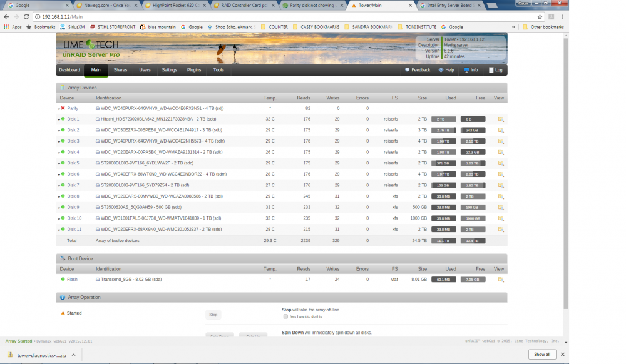The height and width of the screenshot is (364, 626).
Task: Open the COUNTER bookmarks folder
Action: tap(274, 27)
